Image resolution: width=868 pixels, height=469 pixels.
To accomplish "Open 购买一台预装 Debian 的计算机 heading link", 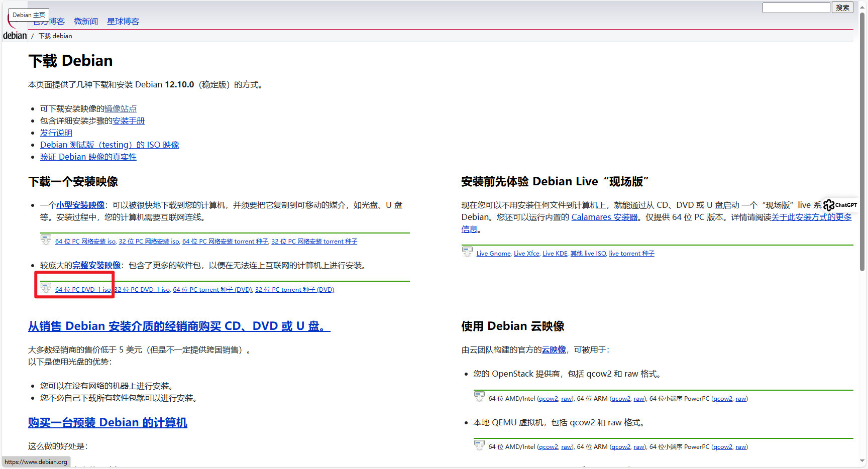I will [x=107, y=422].
